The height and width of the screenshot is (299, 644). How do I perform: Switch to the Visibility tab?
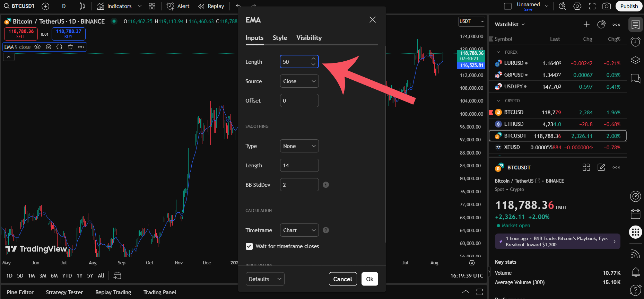point(309,38)
